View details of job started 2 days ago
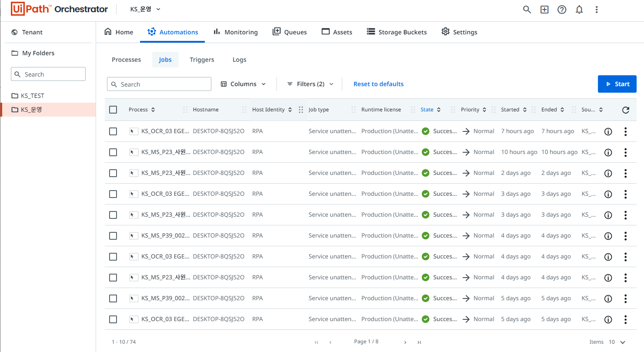 pyautogui.click(x=608, y=173)
